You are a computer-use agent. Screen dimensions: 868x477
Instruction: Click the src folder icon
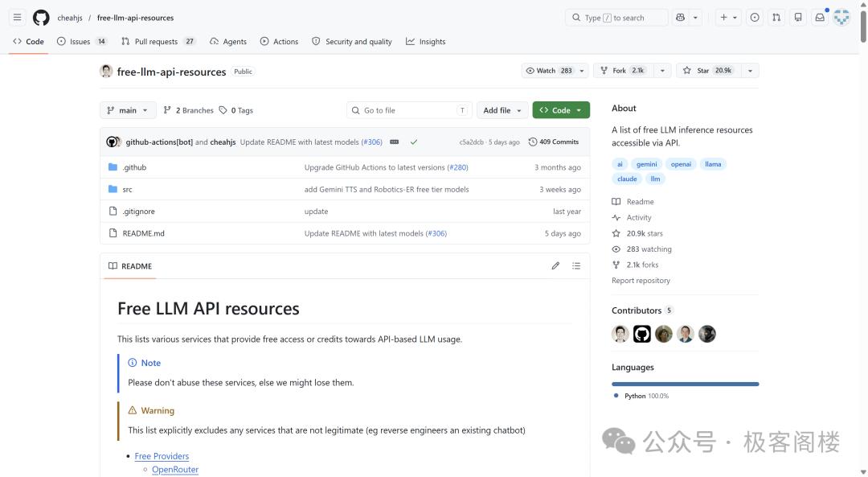tap(113, 189)
